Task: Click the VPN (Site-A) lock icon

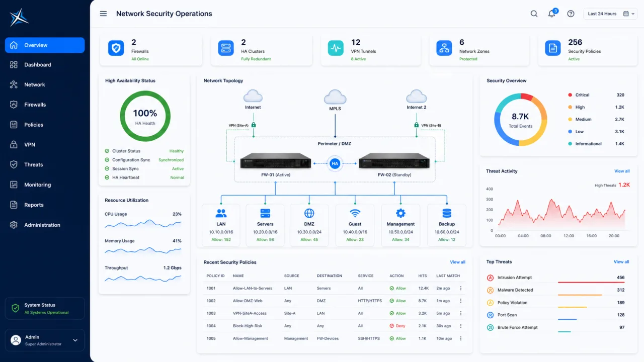Action: tap(254, 125)
